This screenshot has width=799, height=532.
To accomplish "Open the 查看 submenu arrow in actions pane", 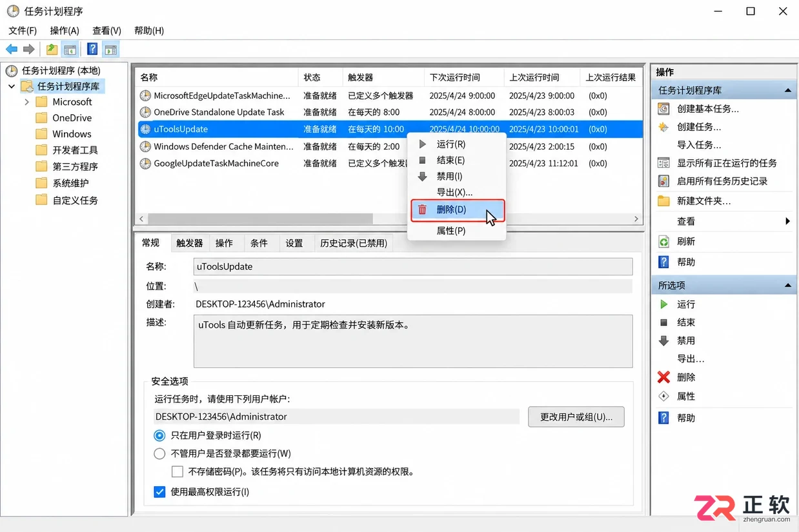I will 788,221.
